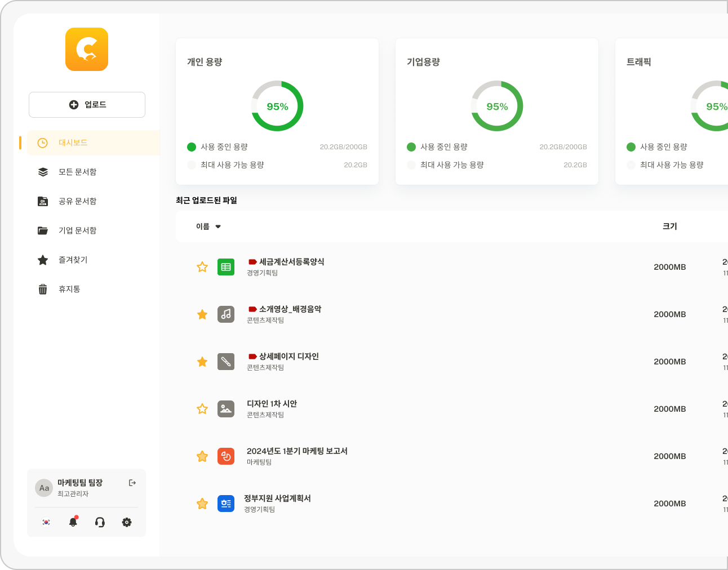Click 최근 업로드된 파일 heading
728x570 pixels.
coord(206,201)
